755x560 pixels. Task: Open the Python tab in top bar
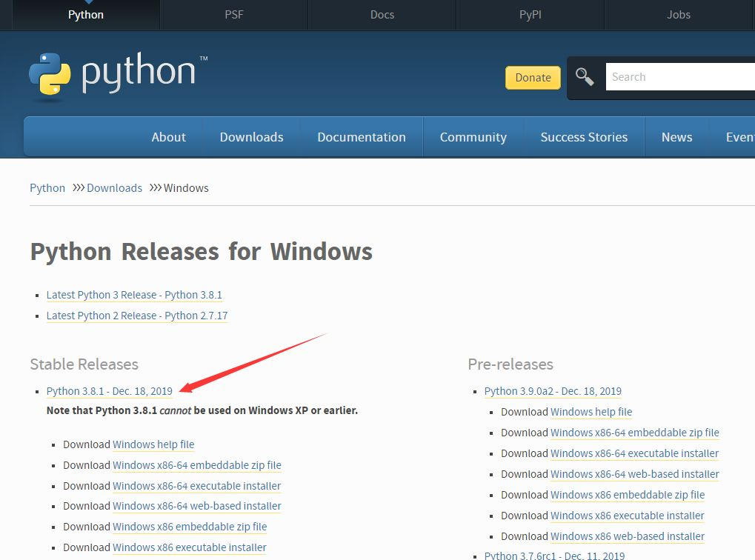click(x=86, y=15)
